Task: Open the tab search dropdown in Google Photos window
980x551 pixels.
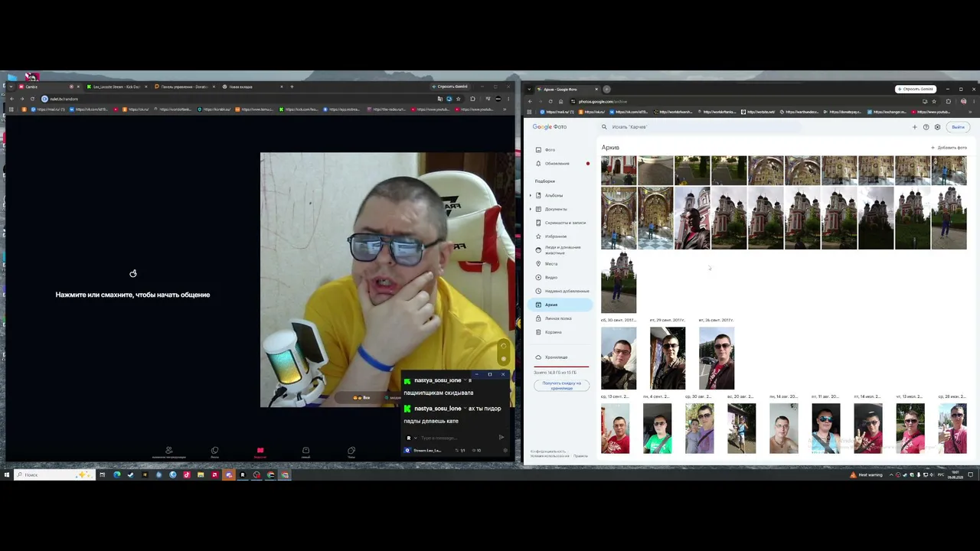Action: (x=530, y=89)
